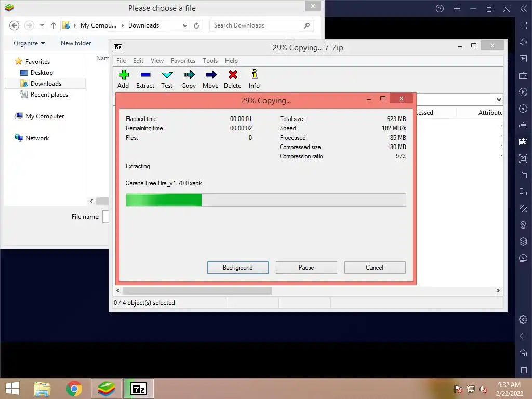Screen dimensions: 532x399
Task: Select Recent places in the tree
Action: 49,95
